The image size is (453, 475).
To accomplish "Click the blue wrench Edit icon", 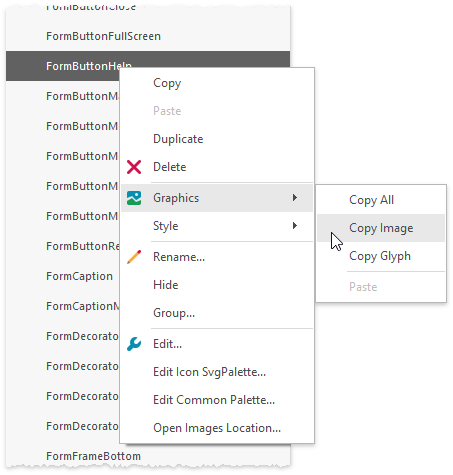I will pyautogui.click(x=134, y=344).
